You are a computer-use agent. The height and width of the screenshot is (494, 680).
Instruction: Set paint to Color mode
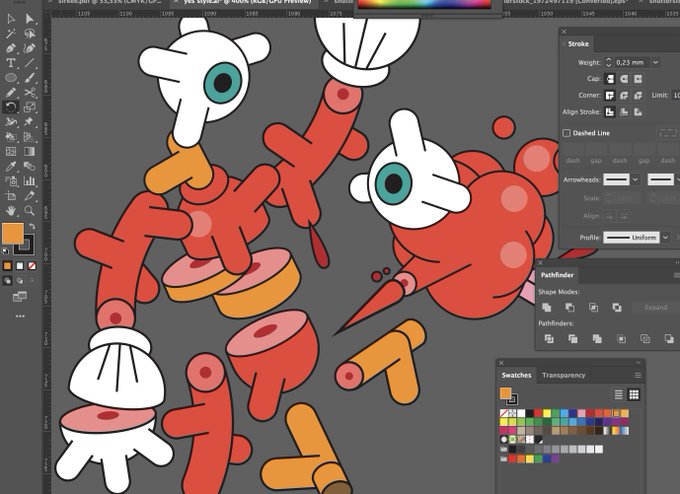(x=7, y=266)
